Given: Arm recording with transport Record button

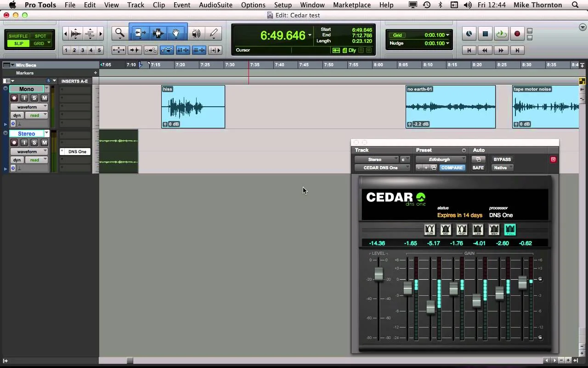Looking at the screenshot, I should [x=517, y=34].
